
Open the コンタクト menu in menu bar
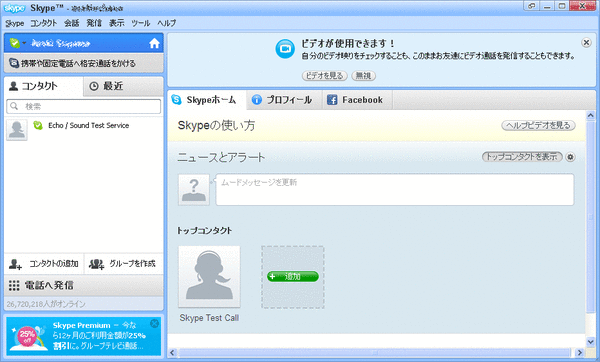click(x=44, y=23)
